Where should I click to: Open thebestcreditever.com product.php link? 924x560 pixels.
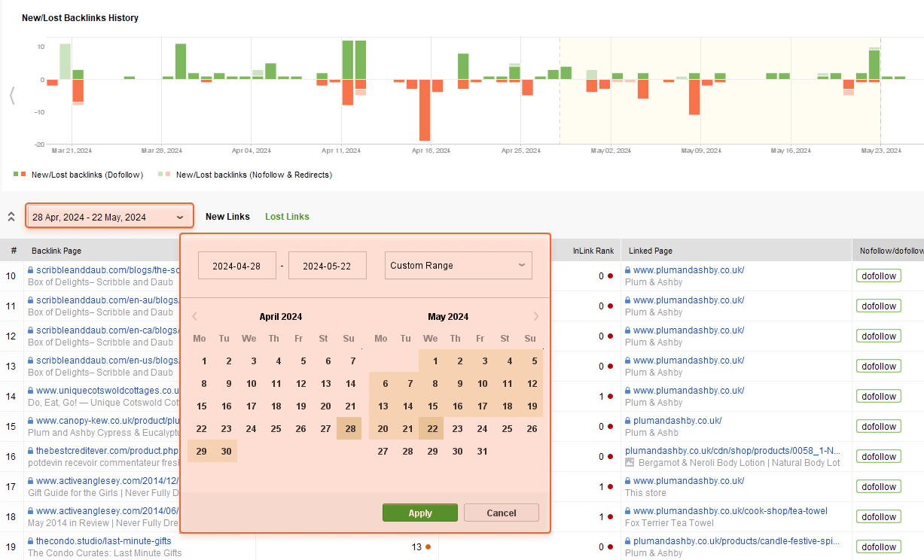[108, 451]
